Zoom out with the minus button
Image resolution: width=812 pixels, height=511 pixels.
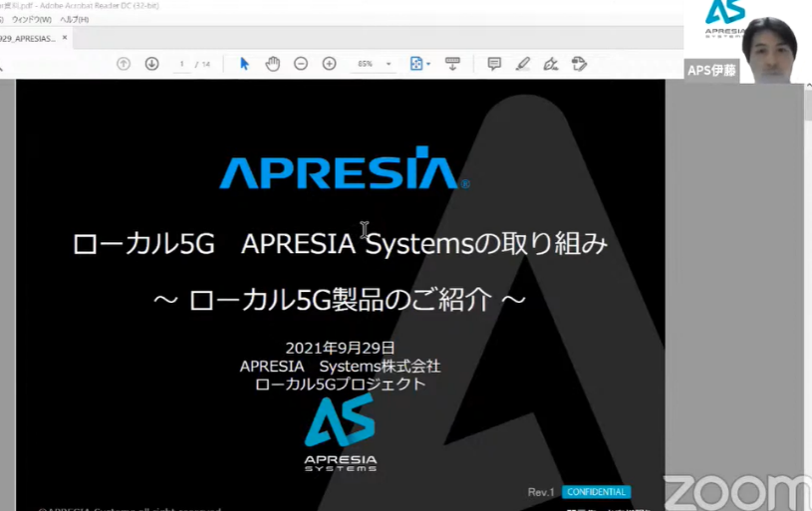301,64
